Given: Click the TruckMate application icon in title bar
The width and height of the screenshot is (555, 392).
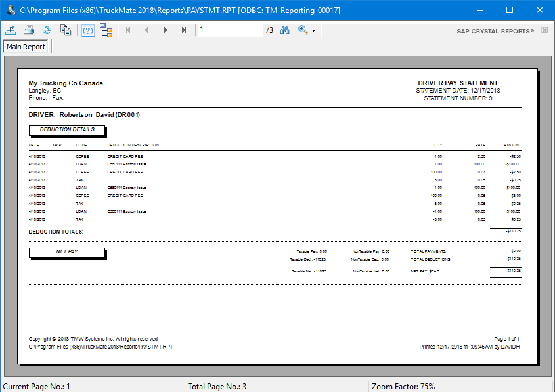Looking at the screenshot, I should click(10, 11).
